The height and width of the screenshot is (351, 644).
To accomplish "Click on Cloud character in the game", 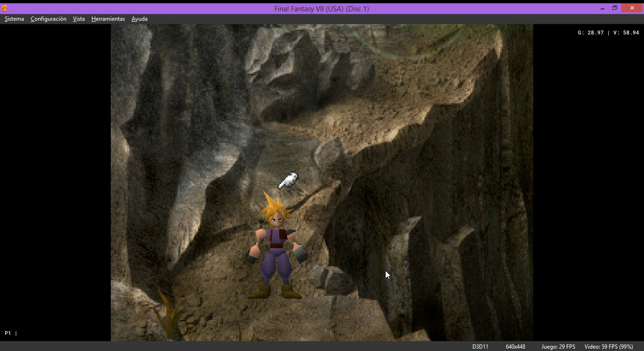I will (276, 245).
